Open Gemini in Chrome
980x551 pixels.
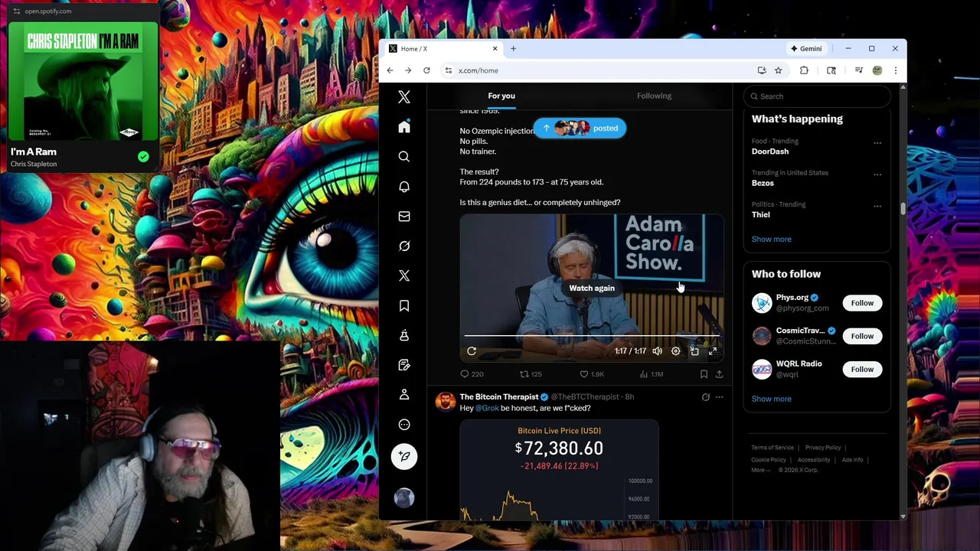pyautogui.click(x=807, y=49)
